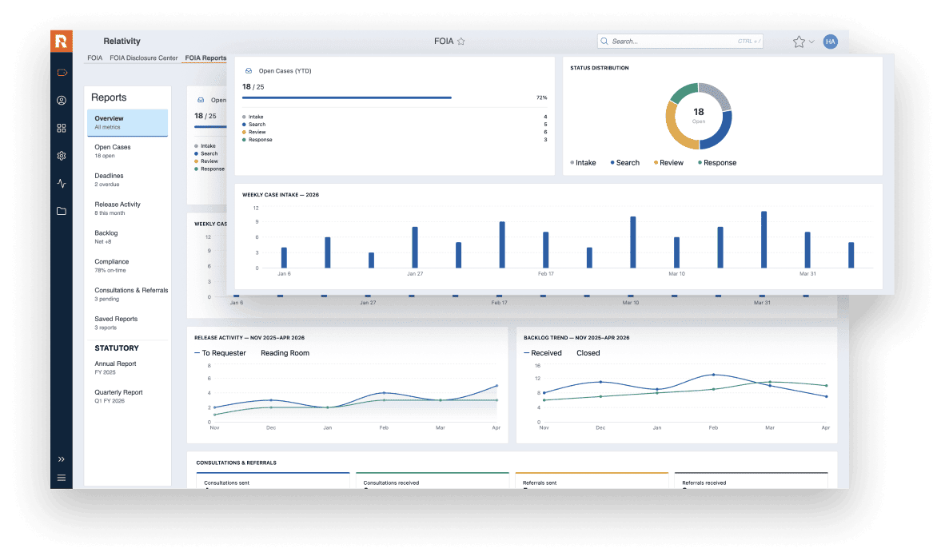Click the search magnifier icon
The width and height of the screenshot is (945, 560).
tap(604, 41)
